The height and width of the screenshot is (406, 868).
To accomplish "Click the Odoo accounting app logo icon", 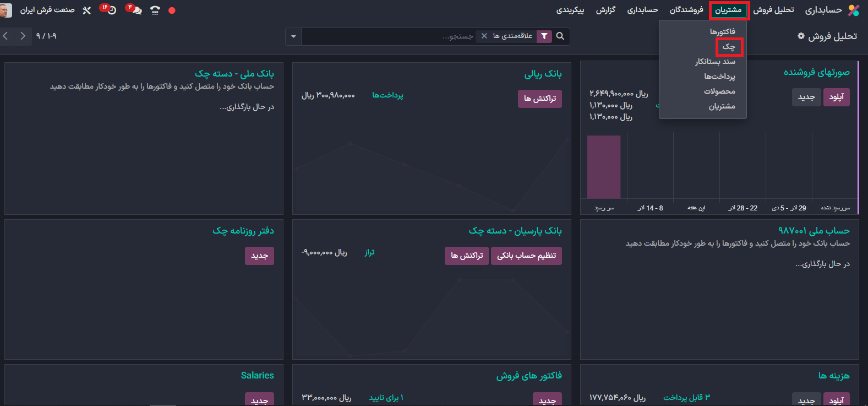I will (x=853, y=10).
